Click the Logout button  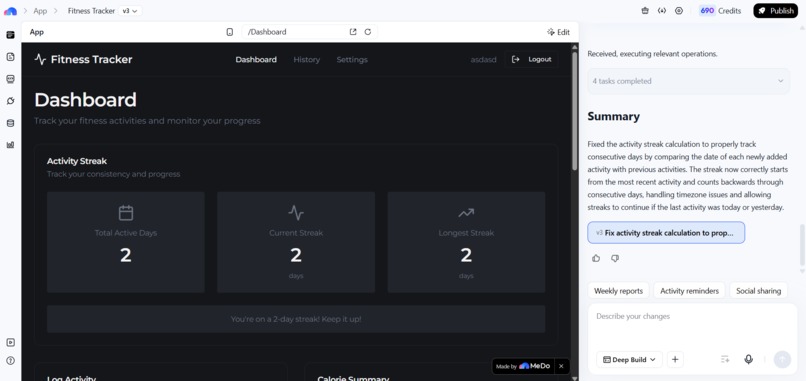pos(532,60)
